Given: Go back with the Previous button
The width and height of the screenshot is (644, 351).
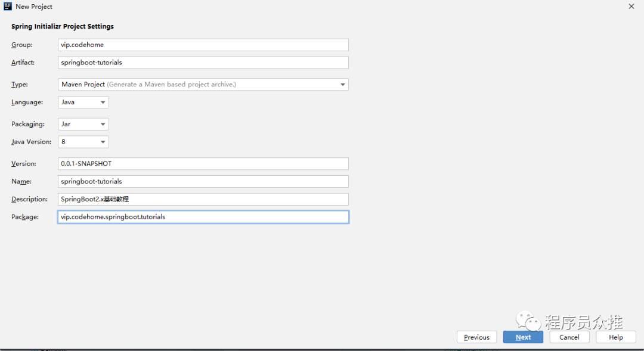Looking at the screenshot, I should point(477,337).
